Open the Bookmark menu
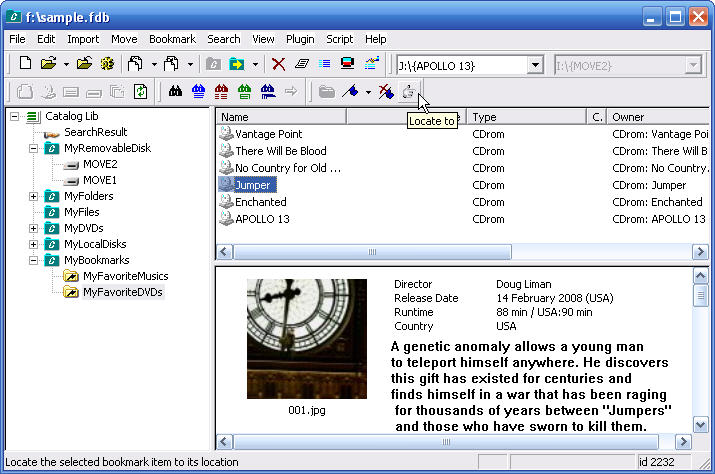This screenshot has width=715, height=474. tap(172, 39)
